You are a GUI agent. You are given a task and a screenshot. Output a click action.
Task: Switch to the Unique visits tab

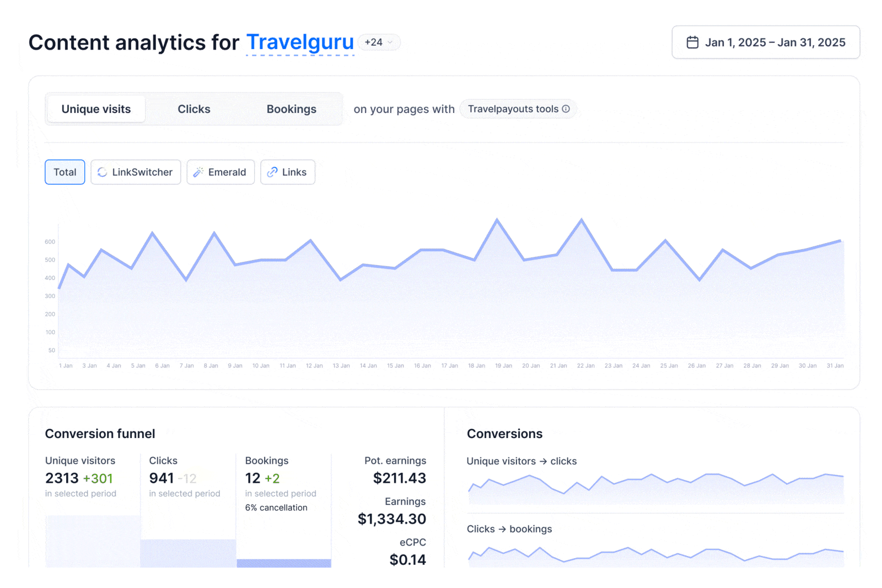(x=96, y=109)
